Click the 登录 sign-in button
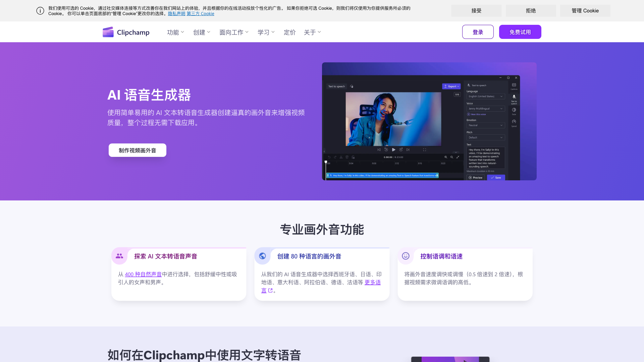 pyautogui.click(x=478, y=32)
